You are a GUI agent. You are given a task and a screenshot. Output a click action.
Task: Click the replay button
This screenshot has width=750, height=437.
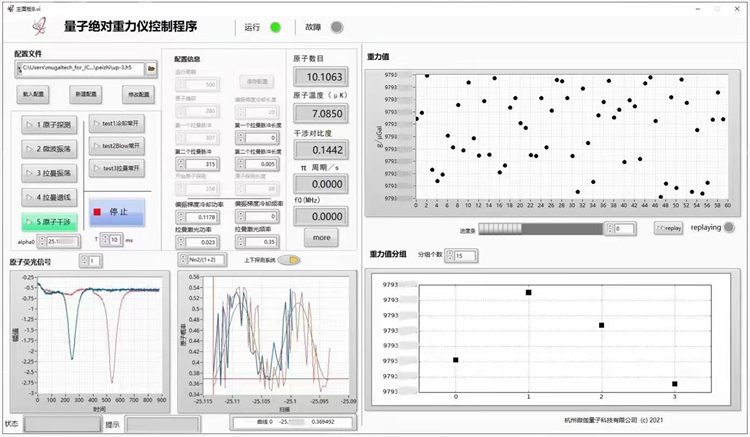(669, 228)
